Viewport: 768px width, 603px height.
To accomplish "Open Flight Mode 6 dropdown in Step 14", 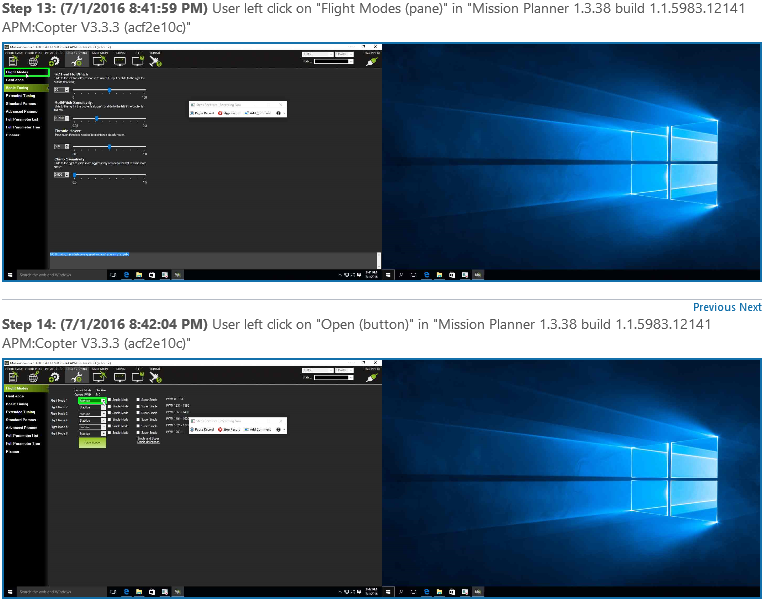I will point(92,434).
